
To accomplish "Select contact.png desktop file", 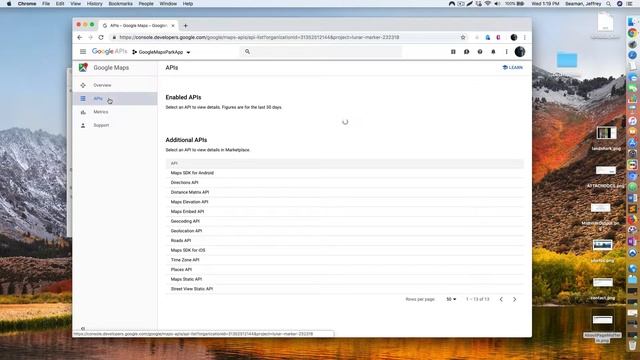I will click(x=603, y=288).
